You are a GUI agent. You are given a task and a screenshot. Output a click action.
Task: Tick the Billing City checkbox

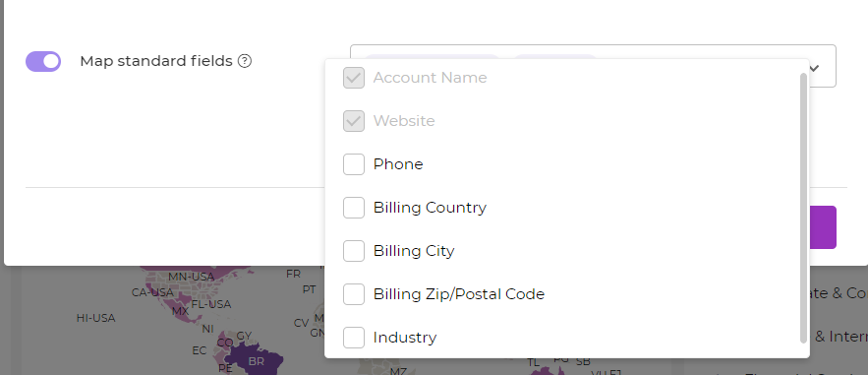pos(354,251)
